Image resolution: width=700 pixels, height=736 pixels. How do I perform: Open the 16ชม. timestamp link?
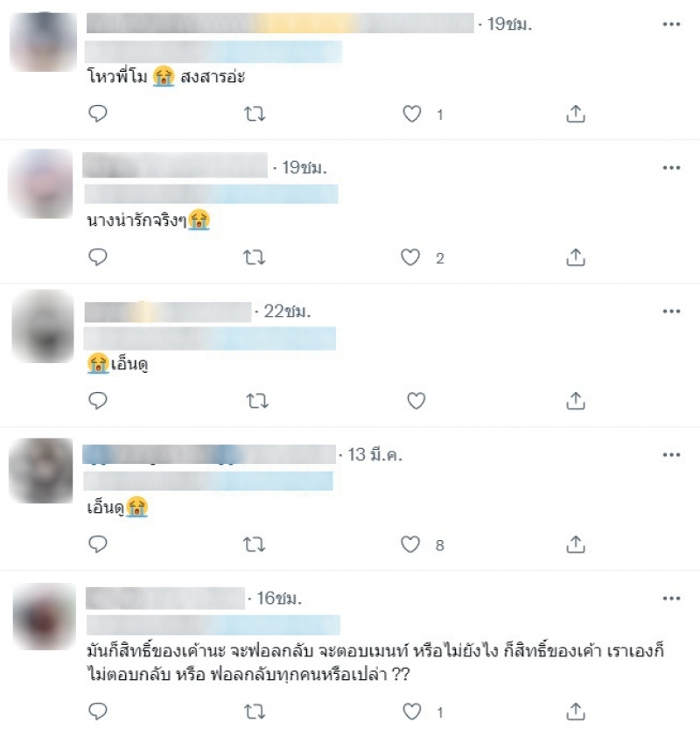[278, 598]
